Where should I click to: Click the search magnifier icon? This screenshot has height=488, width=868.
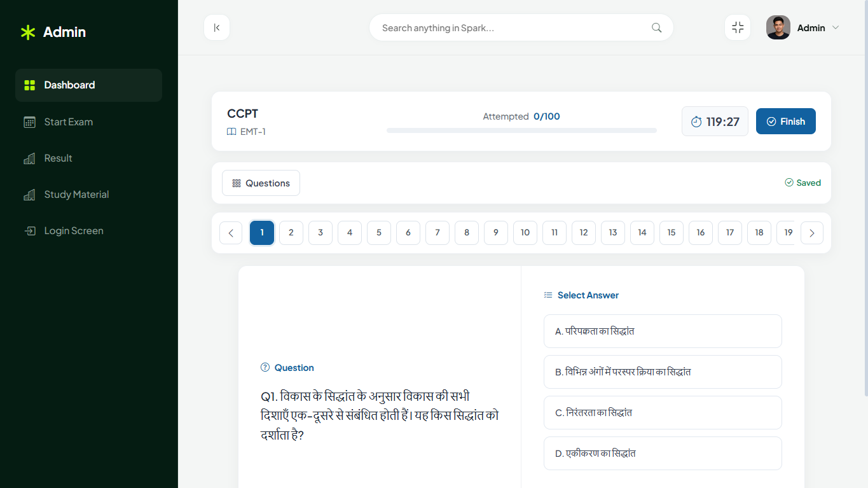pos(657,28)
